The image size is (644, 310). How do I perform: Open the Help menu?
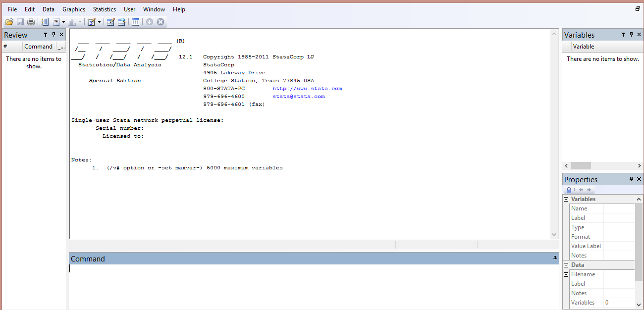[179, 9]
